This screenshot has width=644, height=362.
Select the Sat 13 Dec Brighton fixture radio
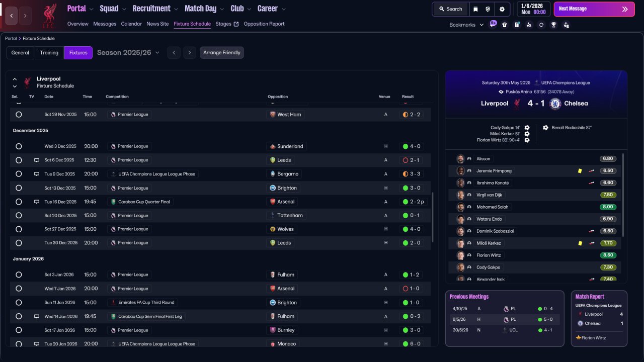[x=19, y=188]
